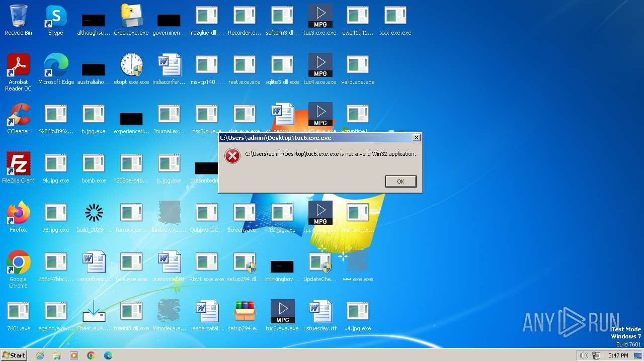644x362 pixels.
Task: Select the msvcp140... file icon
Action: (207, 65)
